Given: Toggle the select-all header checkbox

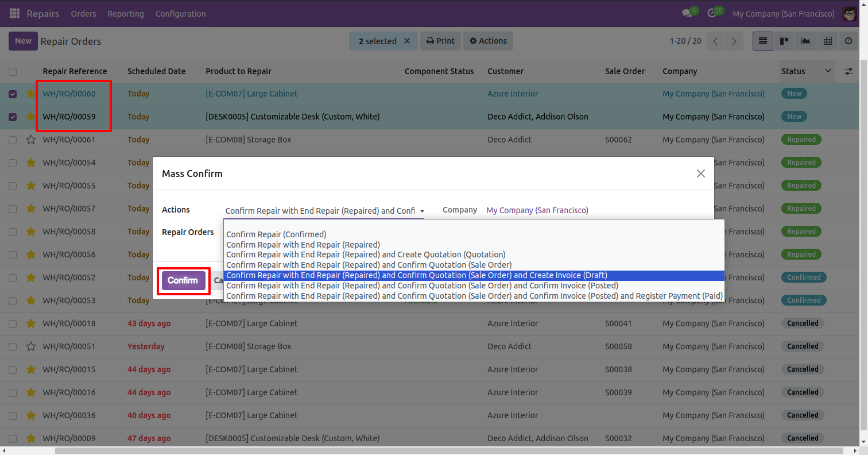Looking at the screenshot, I should click(13, 72).
